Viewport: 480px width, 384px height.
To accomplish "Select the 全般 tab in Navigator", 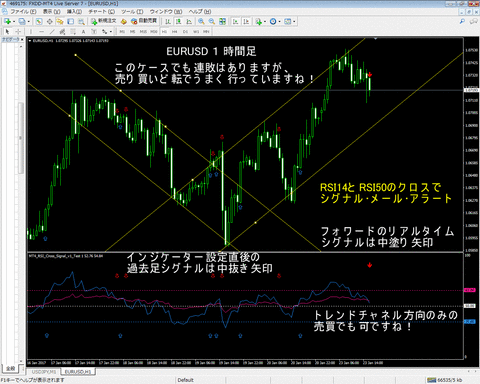I will pyautogui.click(x=11, y=368).
